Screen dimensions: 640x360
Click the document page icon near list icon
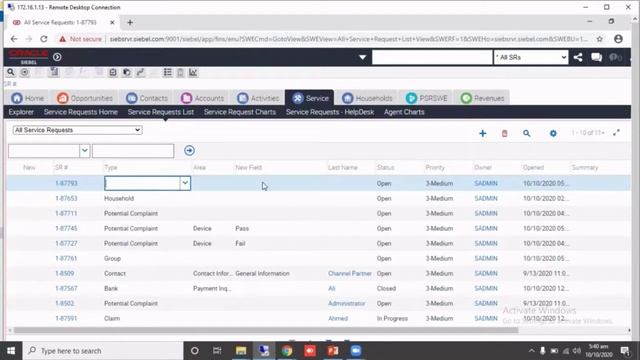click(x=180, y=72)
